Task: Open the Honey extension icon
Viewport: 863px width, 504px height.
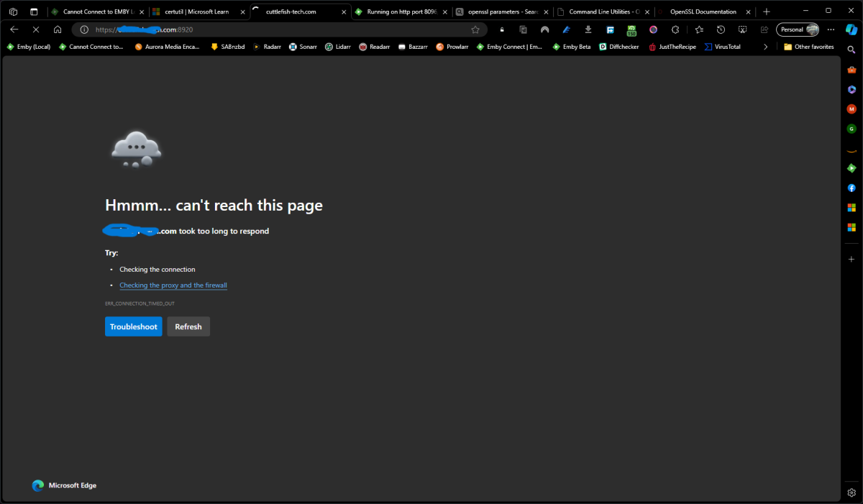Action: coord(631,29)
